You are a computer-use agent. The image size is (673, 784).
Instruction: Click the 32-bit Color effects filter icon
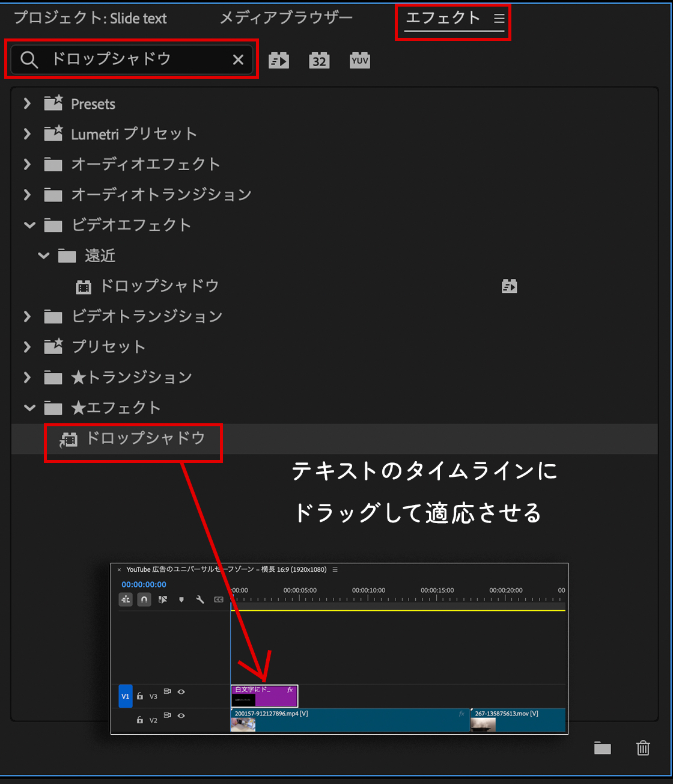click(319, 60)
